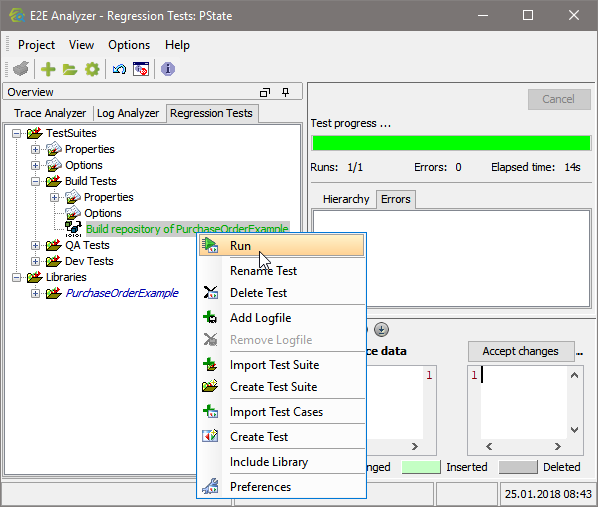Expand the QA Tests tree node
This screenshot has height=507, width=598.
(35, 245)
